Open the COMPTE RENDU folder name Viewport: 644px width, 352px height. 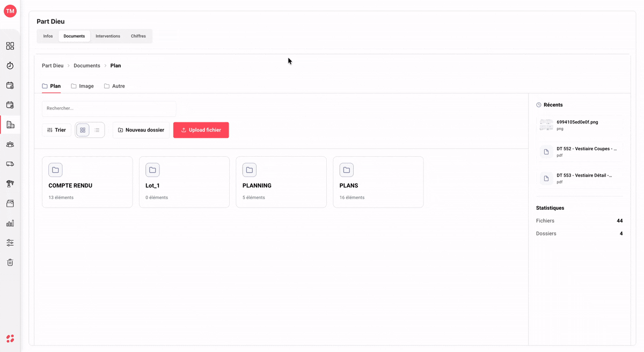[70, 186]
